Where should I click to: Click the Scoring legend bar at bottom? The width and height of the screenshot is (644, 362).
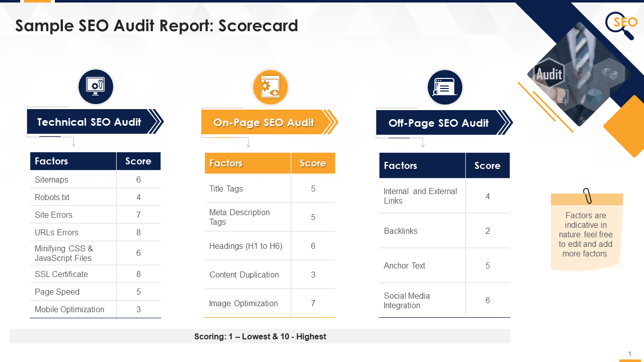260,336
